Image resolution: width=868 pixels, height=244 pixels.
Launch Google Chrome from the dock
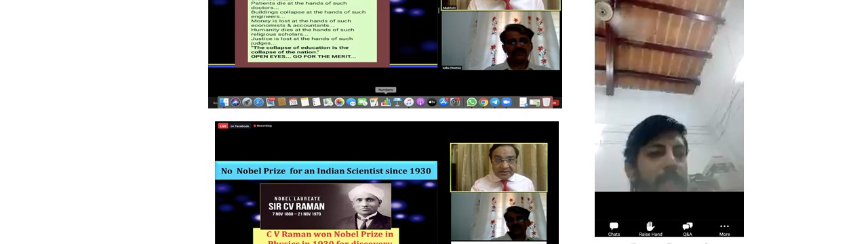click(484, 102)
